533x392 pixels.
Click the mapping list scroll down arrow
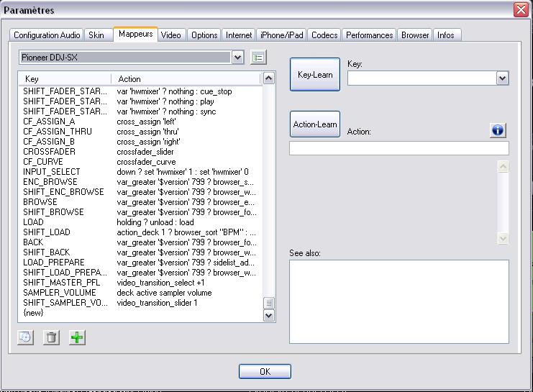269,315
